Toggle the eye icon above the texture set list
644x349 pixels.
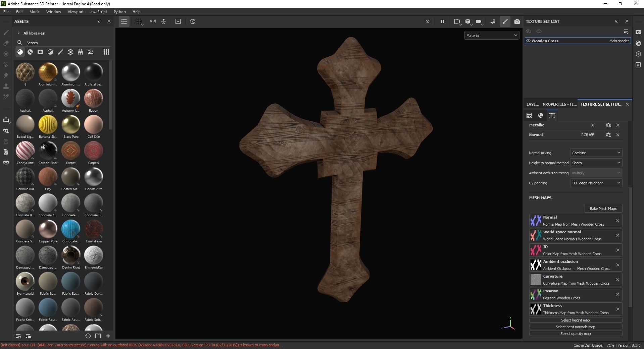(528, 31)
